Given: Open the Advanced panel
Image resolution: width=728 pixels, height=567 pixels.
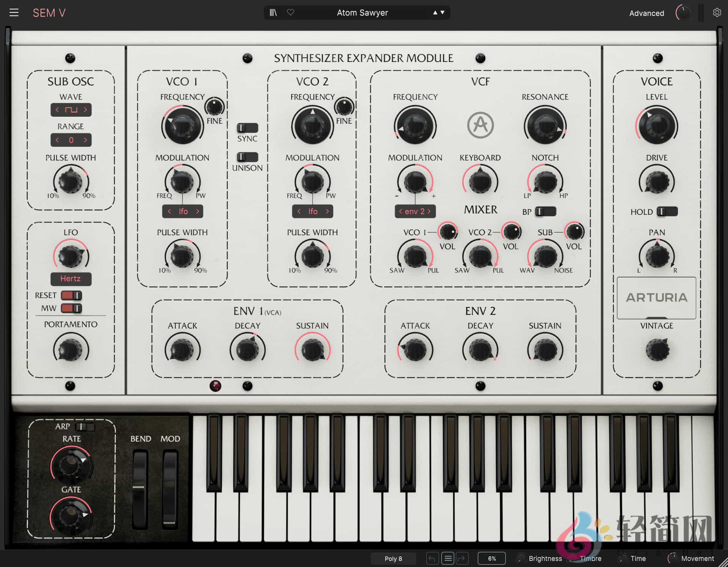Looking at the screenshot, I should coord(646,13).
